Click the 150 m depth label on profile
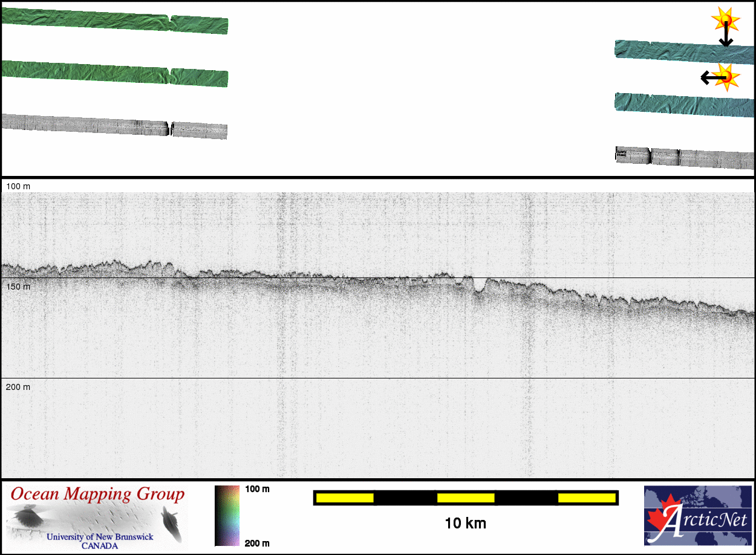 point(18,286)
